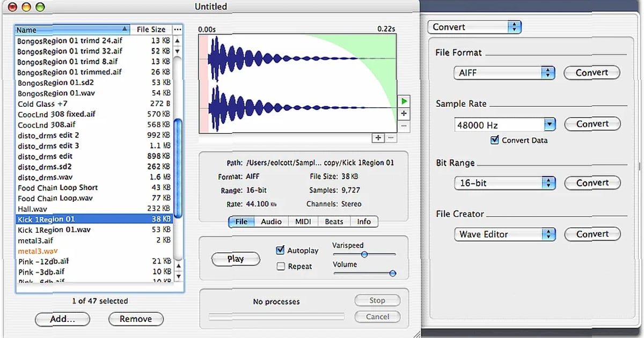Switch to the MIDI tab
644x338 pixels.
[x=302, y=221]
